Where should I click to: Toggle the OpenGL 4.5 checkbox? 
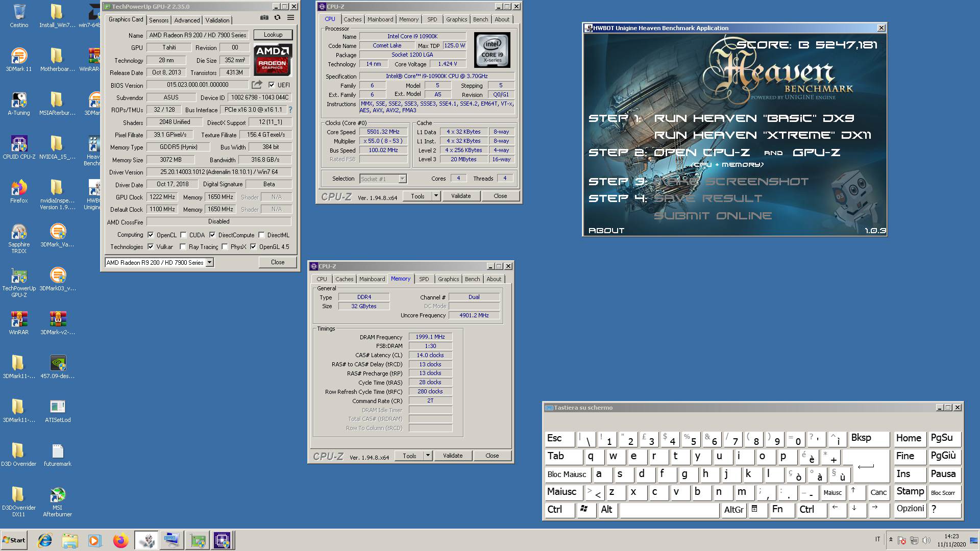[x=253, y=247]
